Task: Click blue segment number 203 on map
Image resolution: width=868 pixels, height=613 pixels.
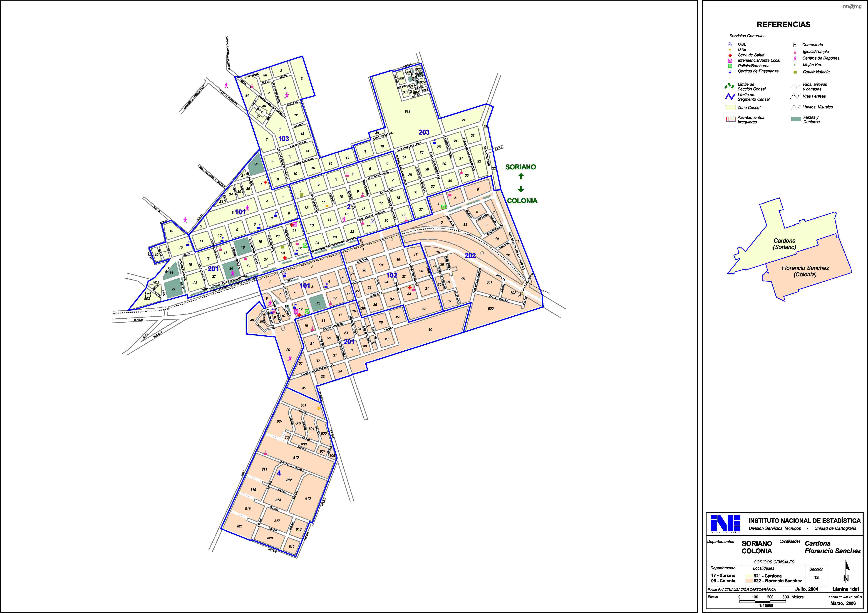Action: click(424, 132)
